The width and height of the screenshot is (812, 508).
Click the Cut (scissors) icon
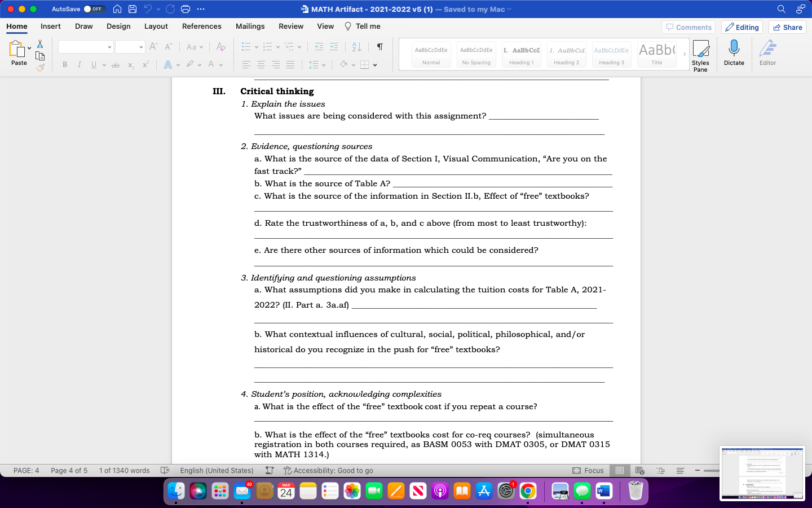coord(40,43)
